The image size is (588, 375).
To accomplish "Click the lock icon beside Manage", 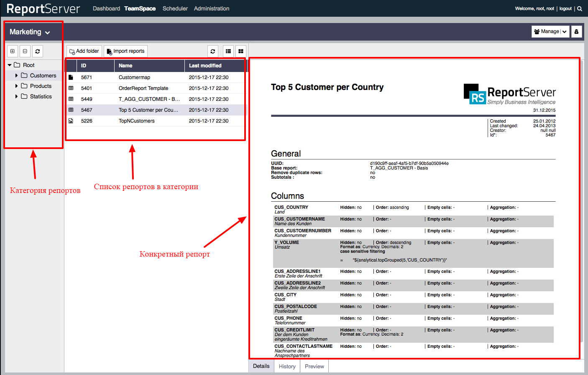I will pyautogui.click(x=577, y=31).
